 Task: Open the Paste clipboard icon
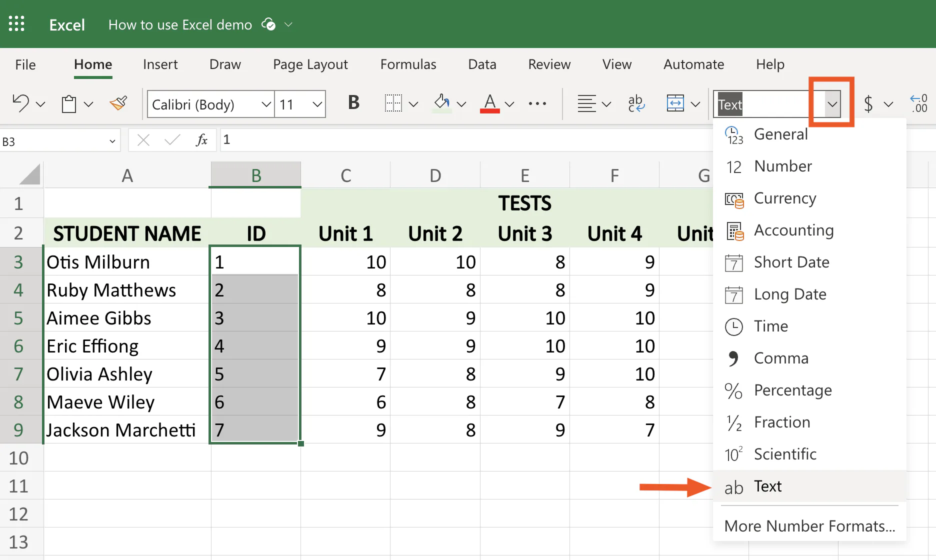(x=68, y=103)
